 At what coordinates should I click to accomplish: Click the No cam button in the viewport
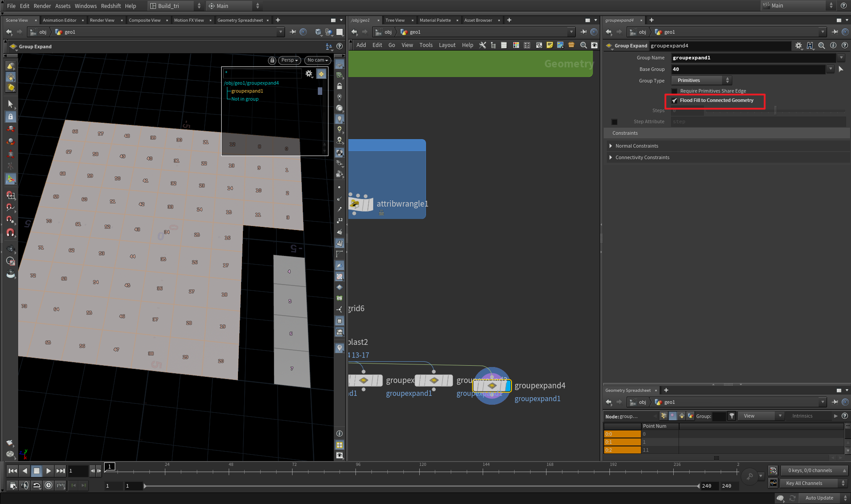point(317,60)
